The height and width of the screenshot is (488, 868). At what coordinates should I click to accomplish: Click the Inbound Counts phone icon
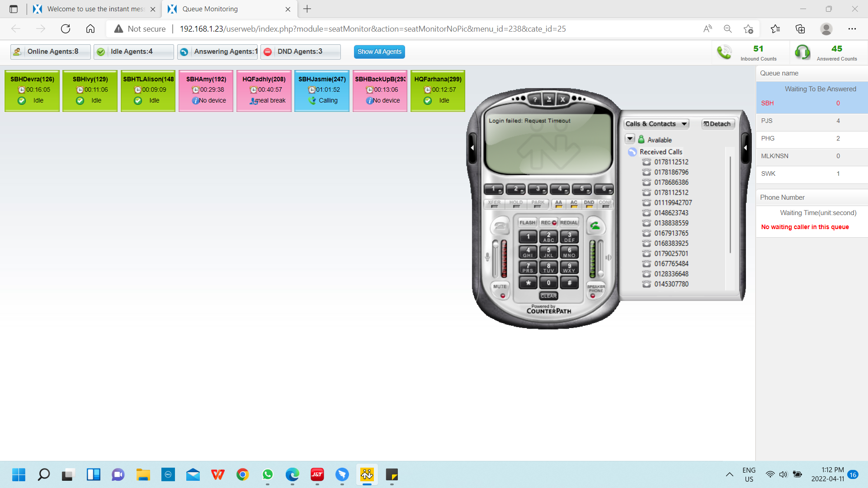pyautogui.click(x=724, y=52)
